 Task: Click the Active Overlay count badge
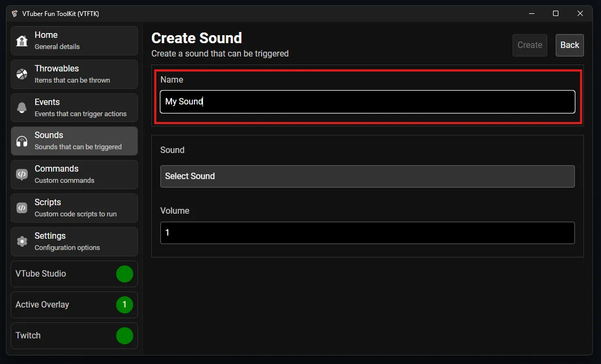[124, 305]
